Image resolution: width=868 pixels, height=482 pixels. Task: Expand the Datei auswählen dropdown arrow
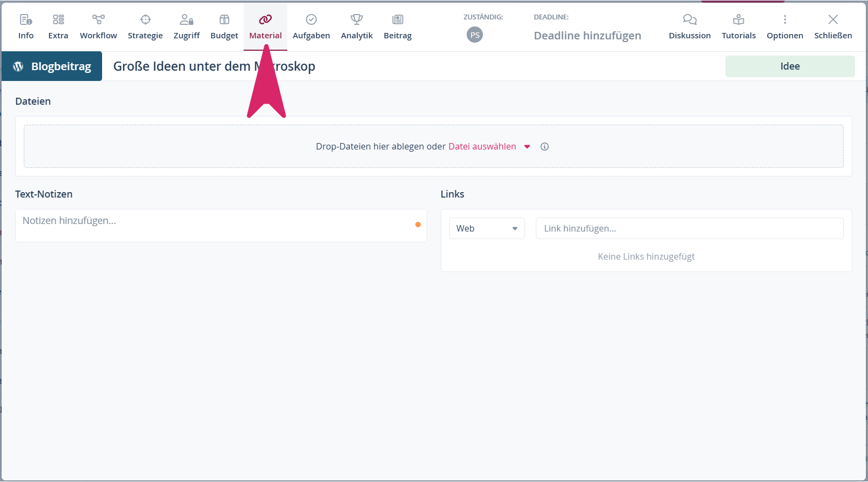(x=527, y=147)
